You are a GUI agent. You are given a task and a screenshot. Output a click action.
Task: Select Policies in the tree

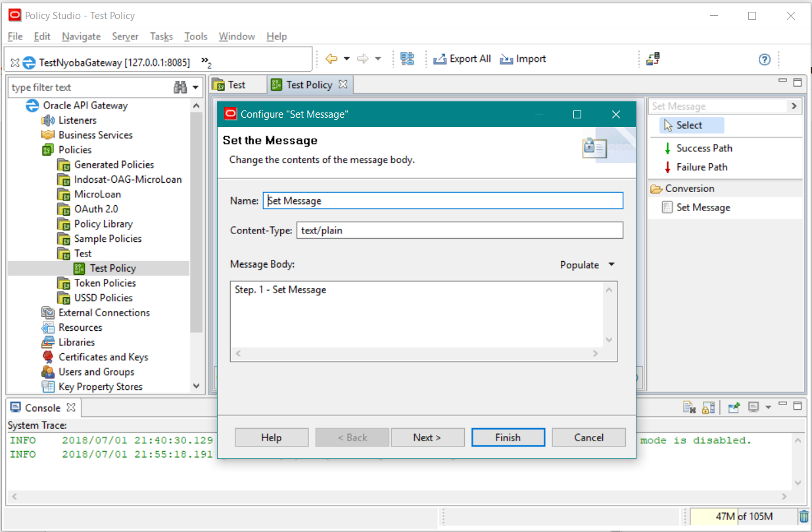click(75, 150)
